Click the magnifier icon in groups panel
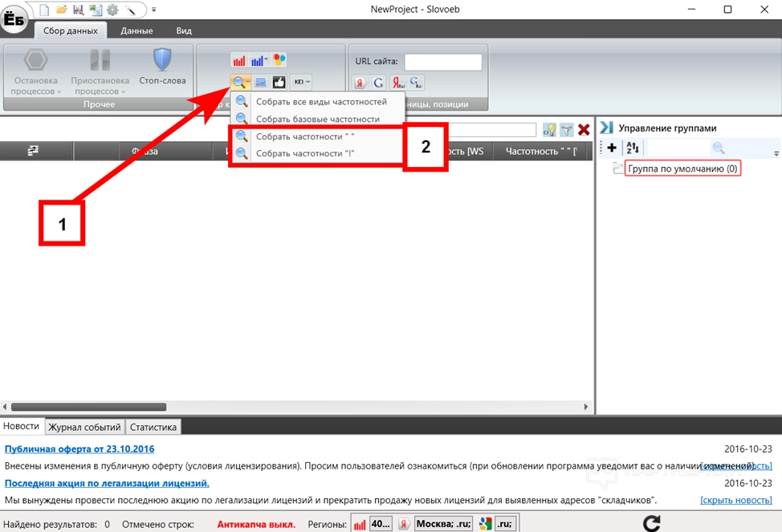The width and height of the screenshot is (782, 532). (x=718, y=148)
